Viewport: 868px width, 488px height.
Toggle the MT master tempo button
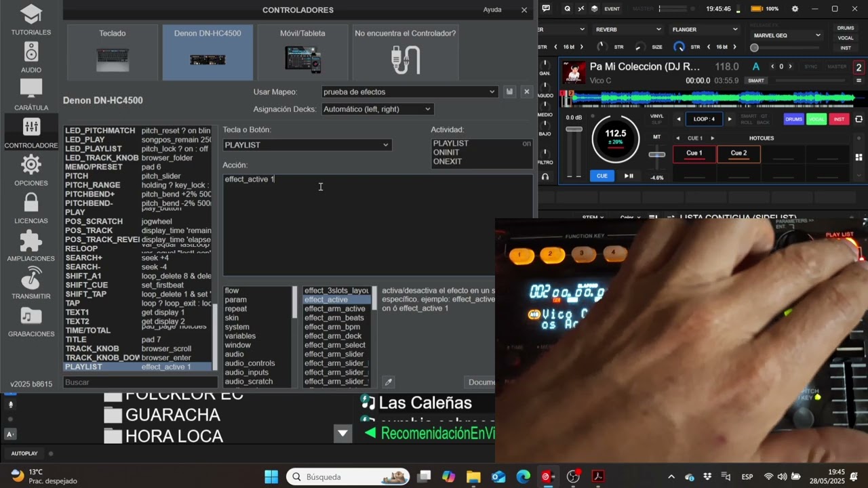[x=656, y=137]
